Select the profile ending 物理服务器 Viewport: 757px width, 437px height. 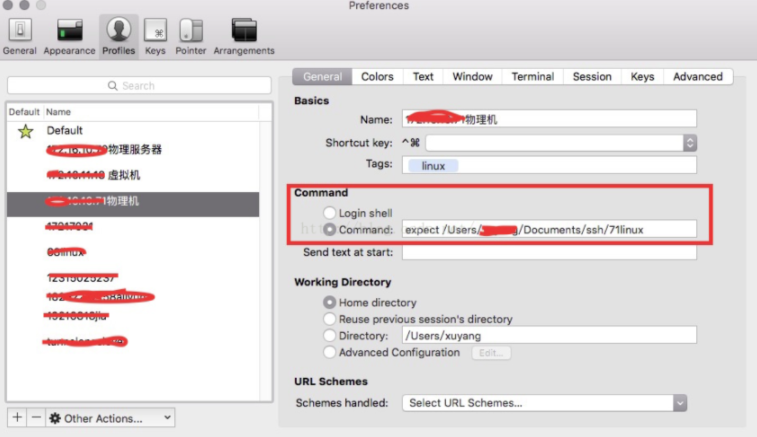click(x=133, y=150)
